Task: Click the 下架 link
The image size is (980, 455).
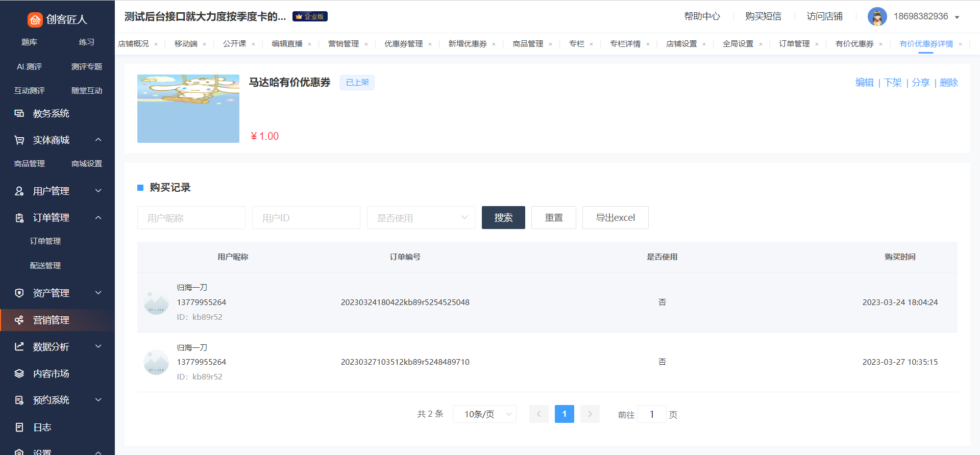Action: pos(892,83)
